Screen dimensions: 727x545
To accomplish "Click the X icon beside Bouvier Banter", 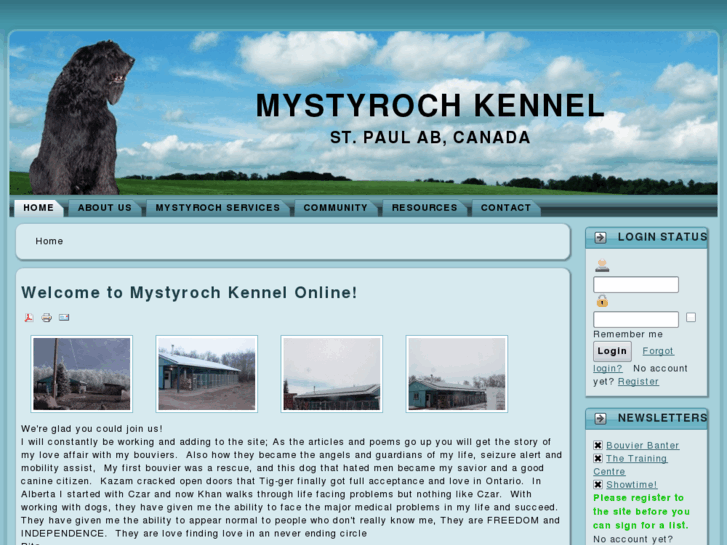I will pos(598,445).
